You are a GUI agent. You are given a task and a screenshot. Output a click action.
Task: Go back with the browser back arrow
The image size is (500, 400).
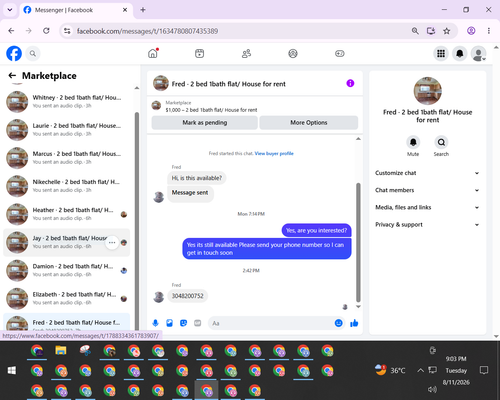click(x=11, y=31)
